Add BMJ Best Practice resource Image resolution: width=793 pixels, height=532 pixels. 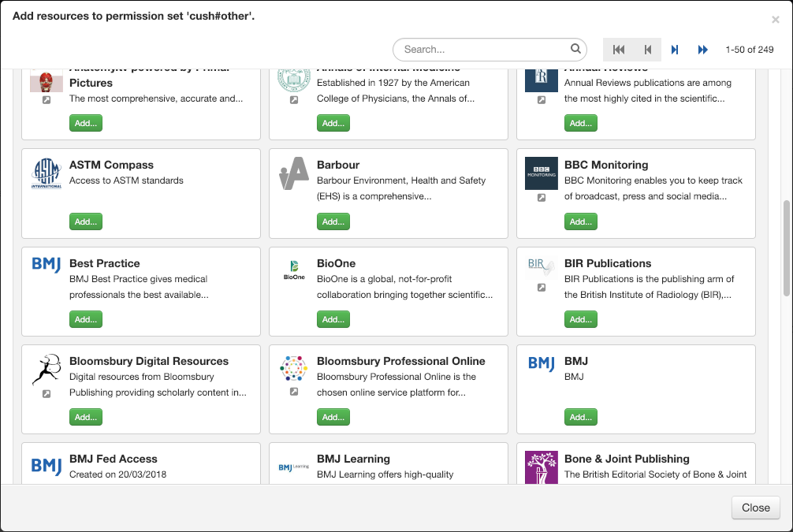point(86,319)
